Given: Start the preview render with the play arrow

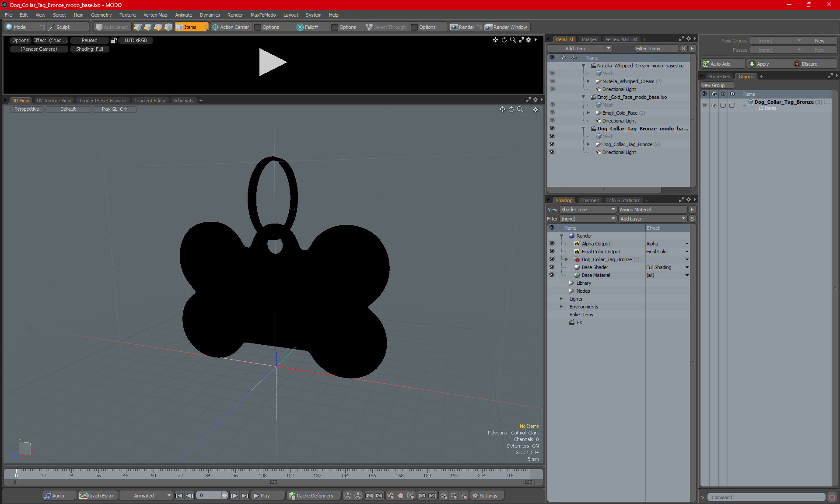Looking at the screenshot, I should tap(273, 62).
